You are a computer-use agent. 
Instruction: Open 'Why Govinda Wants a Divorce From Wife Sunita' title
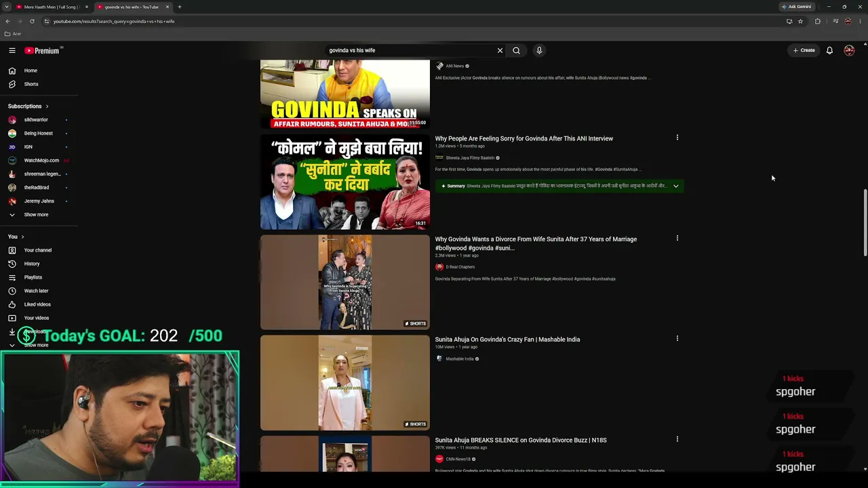click(x=536, y=243)
